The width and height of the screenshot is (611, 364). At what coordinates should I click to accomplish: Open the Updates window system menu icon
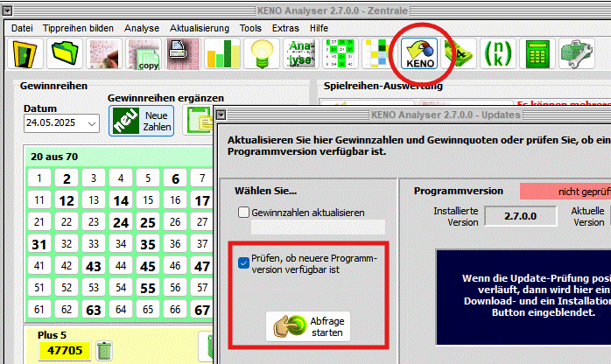click(x=221, y=115)
